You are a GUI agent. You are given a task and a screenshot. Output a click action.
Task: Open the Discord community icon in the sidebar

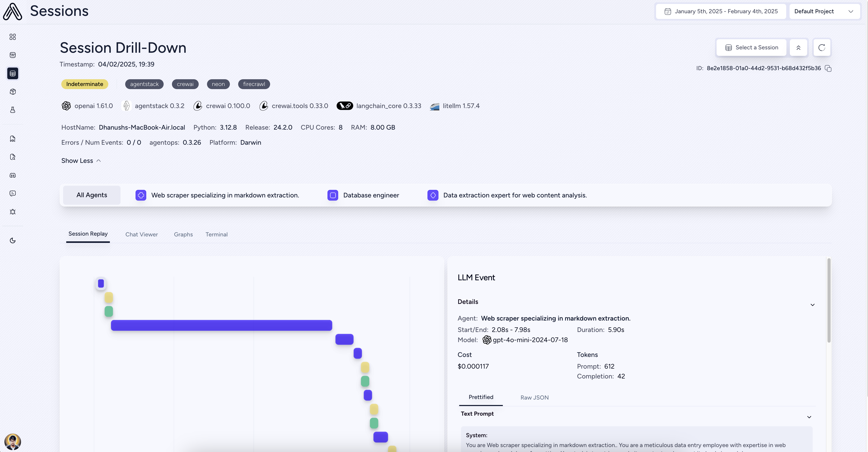[12, 175]
